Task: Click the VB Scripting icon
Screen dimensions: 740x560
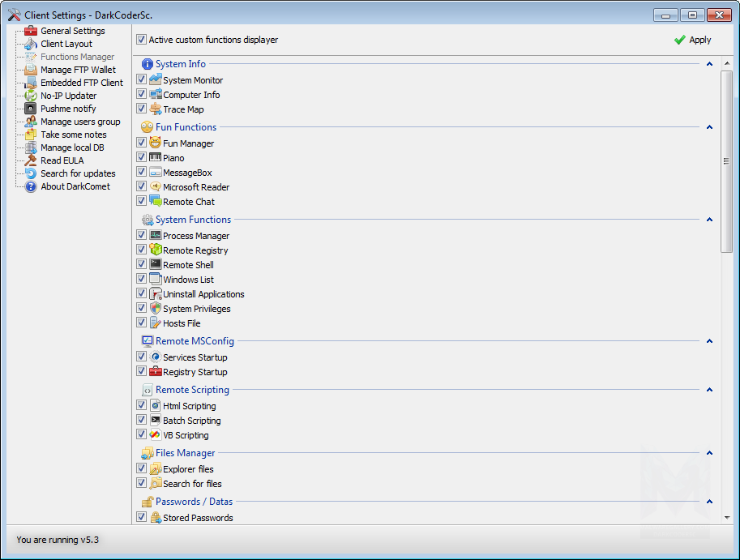Action: click(156, 435)
